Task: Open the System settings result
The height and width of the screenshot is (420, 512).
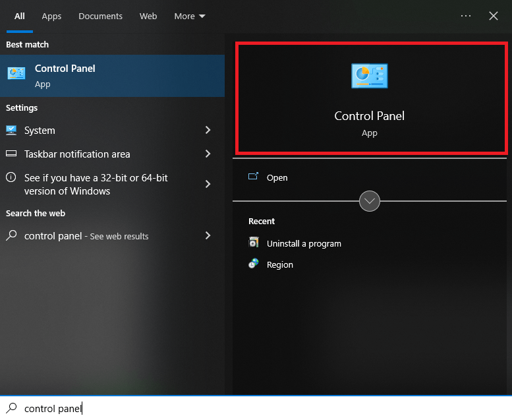Action: 112,130
